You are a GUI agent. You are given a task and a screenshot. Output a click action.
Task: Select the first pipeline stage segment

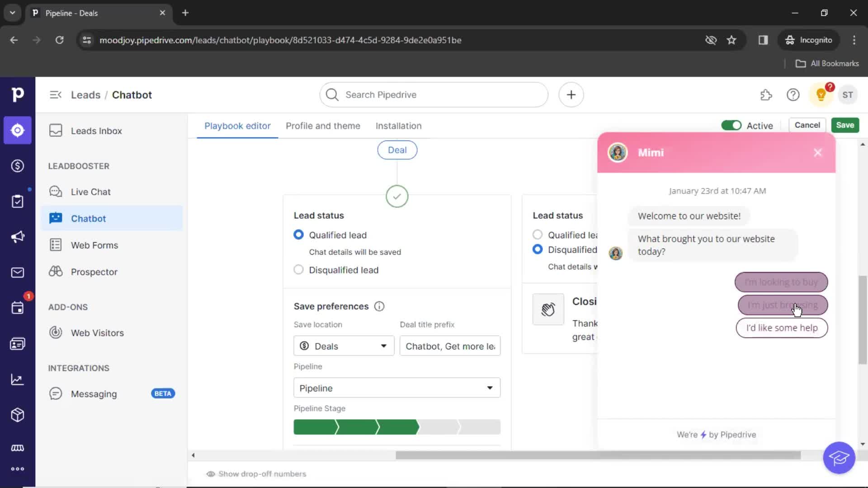[315, 427]
